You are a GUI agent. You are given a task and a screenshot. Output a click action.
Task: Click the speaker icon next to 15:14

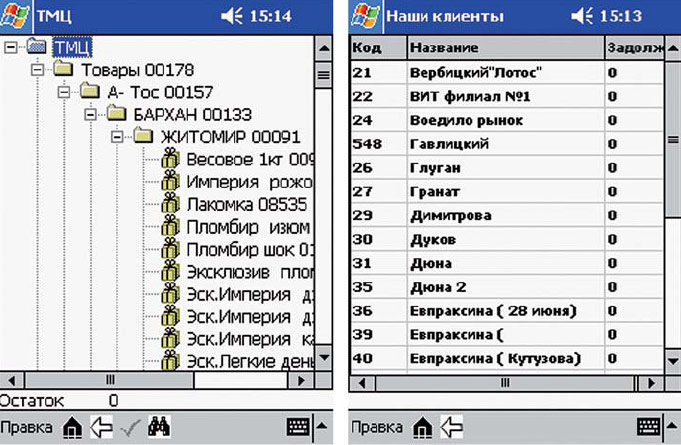[231, 16]
